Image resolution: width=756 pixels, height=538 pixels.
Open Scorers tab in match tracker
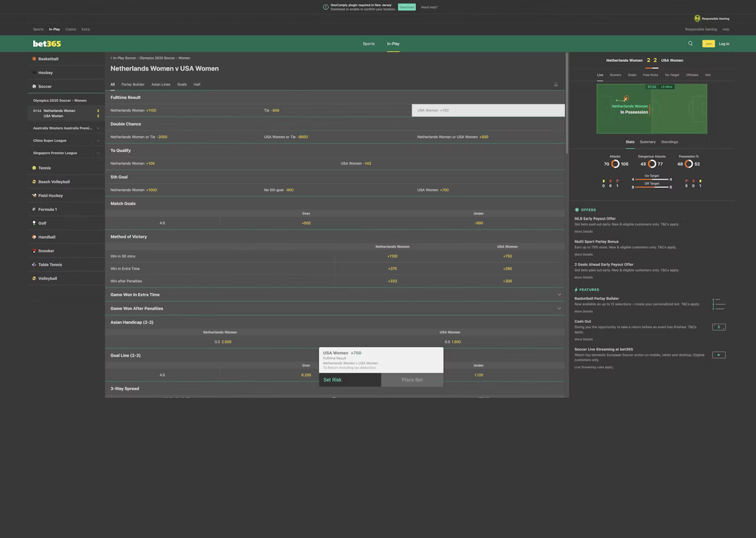click(x=615, y=75)
